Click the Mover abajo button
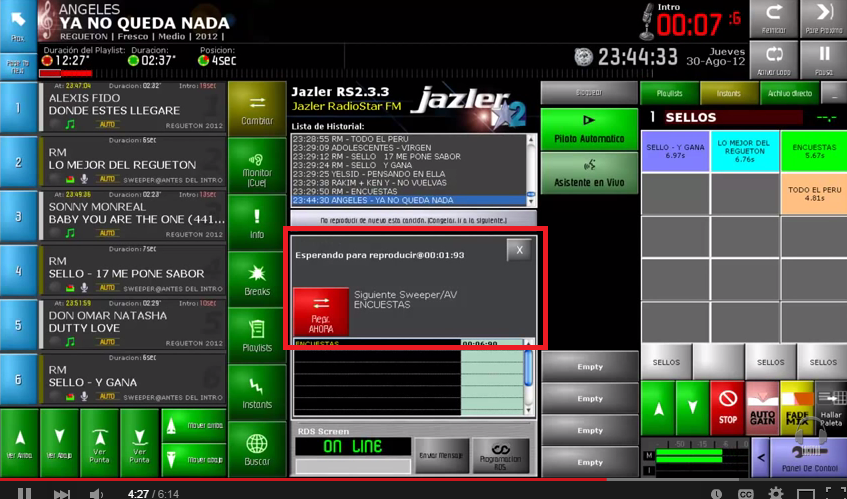Image resolution: width=847 pixels, height=499 pixels. [193, 460]
